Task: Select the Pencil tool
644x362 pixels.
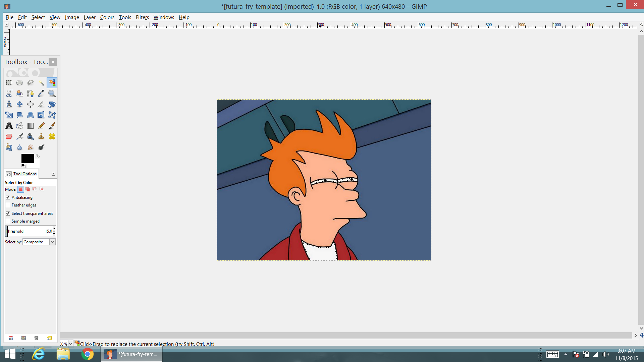Action: [x=41, y=126]
